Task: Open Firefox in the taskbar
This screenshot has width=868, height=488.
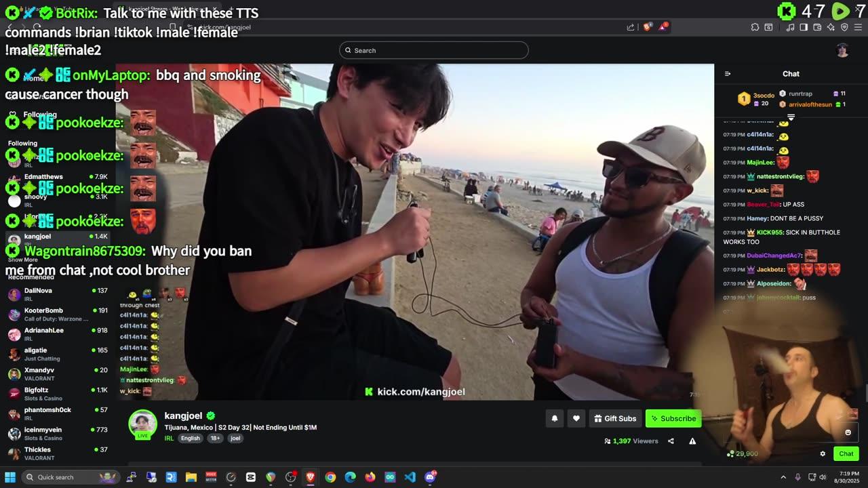Action: [370, 477]
